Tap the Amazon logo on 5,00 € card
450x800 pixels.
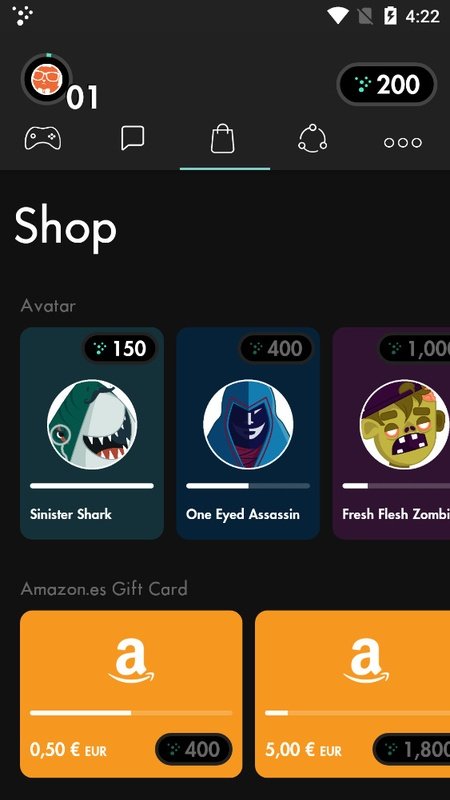(366, 661)
